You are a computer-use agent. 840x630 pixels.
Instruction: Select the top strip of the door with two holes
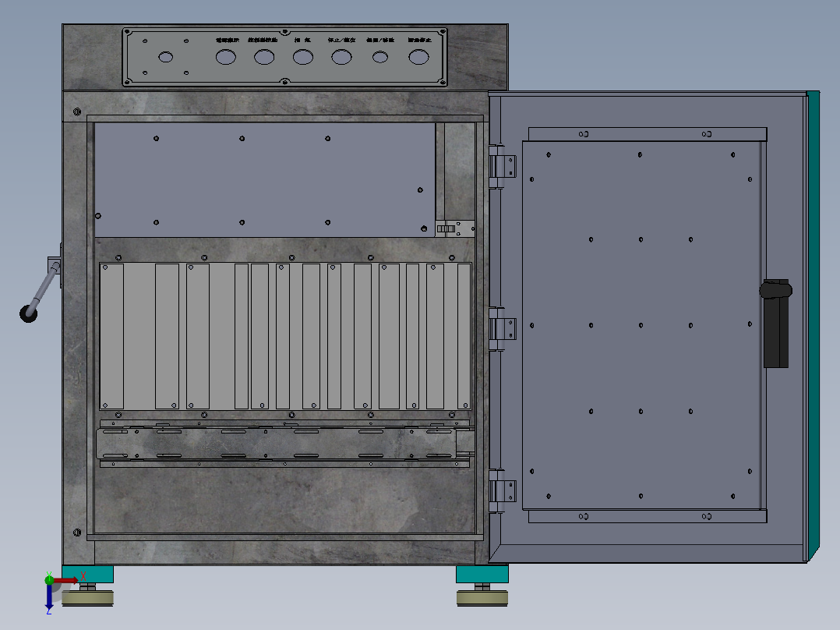pos(647,134)
